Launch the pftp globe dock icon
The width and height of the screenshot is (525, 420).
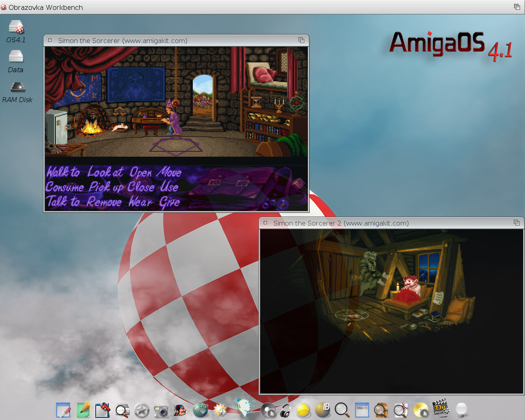[x=201, y=410]
